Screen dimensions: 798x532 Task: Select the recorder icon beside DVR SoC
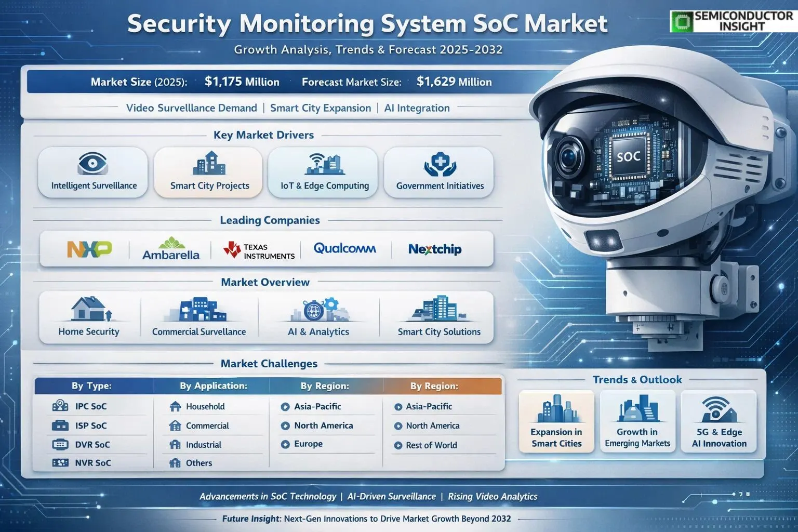coord(60,445)
